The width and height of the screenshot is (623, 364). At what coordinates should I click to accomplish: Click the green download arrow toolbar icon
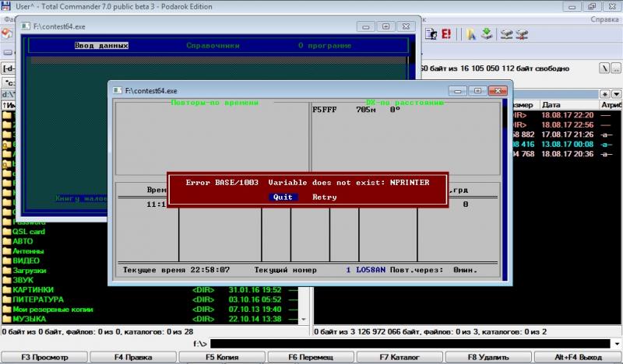486,34
